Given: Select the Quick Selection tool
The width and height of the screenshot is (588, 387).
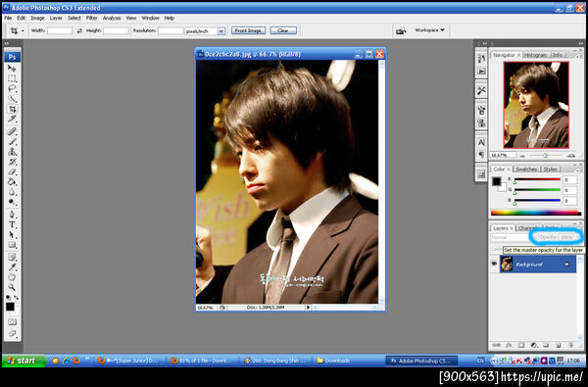Looking at the screenshot, I should [x=12, y=99].
